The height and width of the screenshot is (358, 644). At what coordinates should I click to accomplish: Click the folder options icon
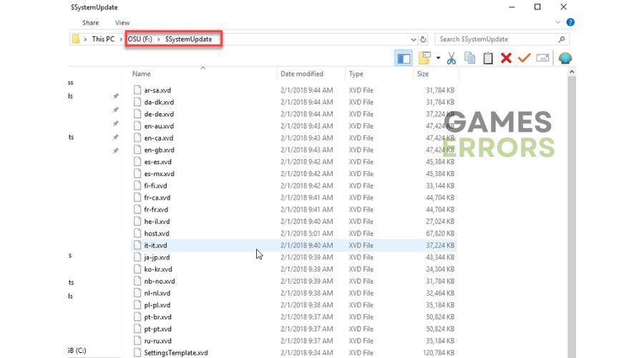[424, 58]
